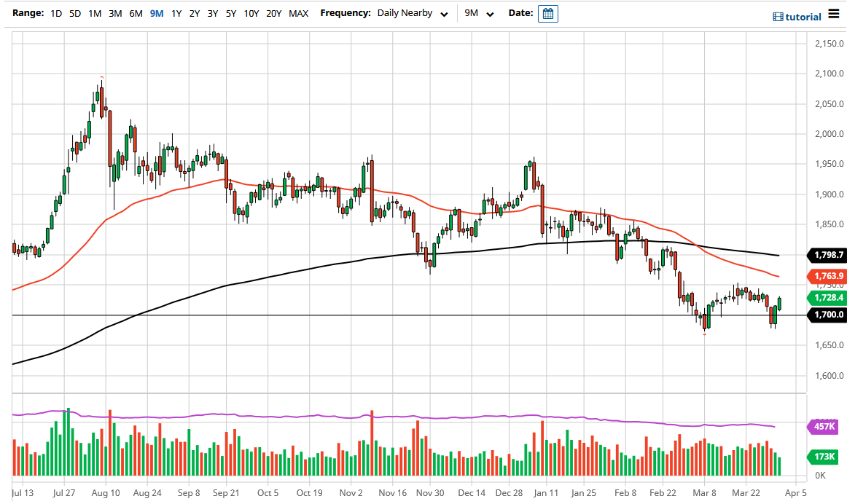
Task: Switch range to 3Y
Action: coord(213,14)
